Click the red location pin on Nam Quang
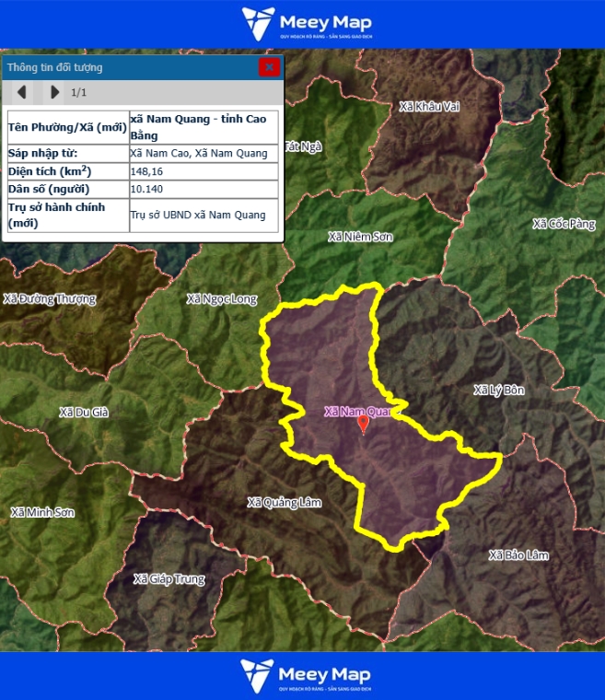This screenshot has height=700, width=605. (x=363, y=424)
